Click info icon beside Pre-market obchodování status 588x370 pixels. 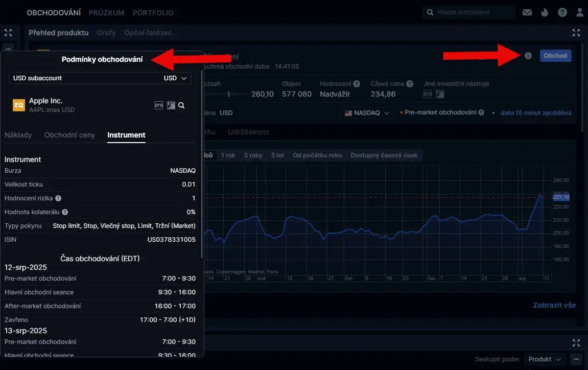pos(481,112)
